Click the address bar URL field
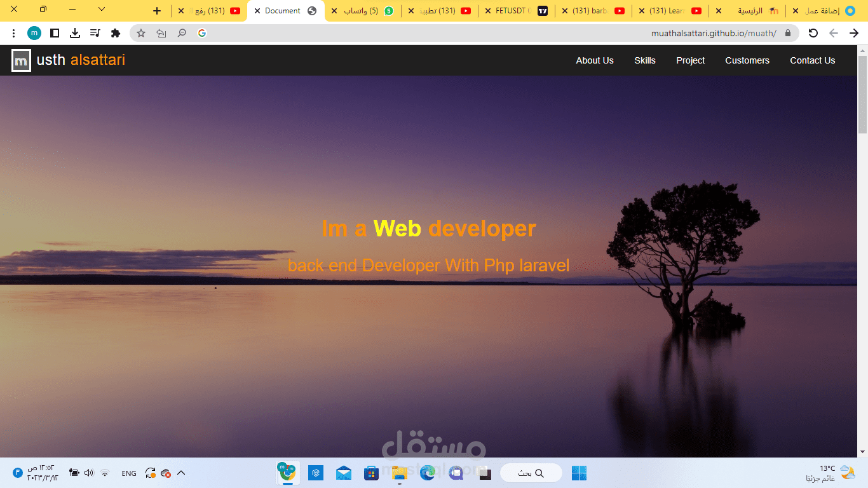868x488 pixels. pyautogui.click(x=464, y=33)
